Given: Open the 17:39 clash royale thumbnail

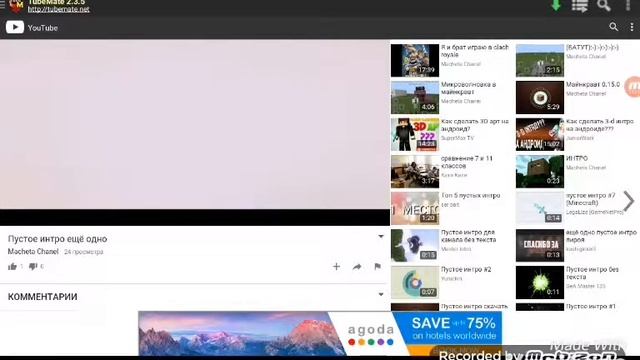Looking at the screenshot, I should [x=415, y=60].
